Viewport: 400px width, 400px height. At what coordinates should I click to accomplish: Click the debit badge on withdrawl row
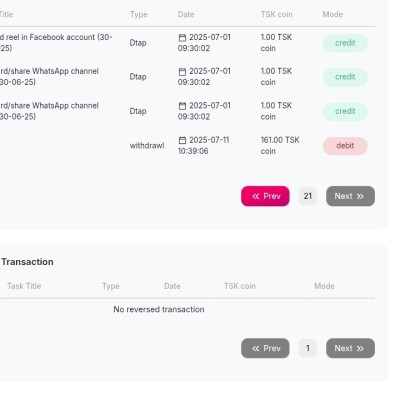[345, 146]
